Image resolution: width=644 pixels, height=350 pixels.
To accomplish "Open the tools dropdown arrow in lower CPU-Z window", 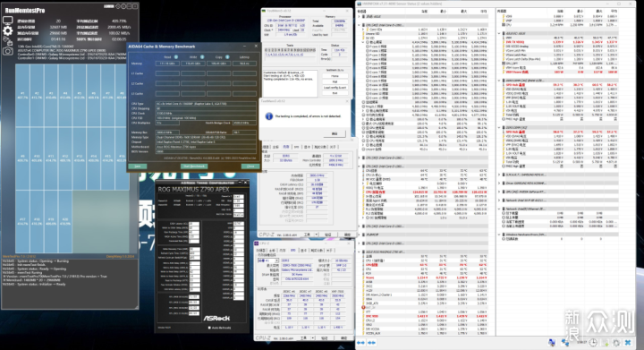I will (x=313, y=337).
